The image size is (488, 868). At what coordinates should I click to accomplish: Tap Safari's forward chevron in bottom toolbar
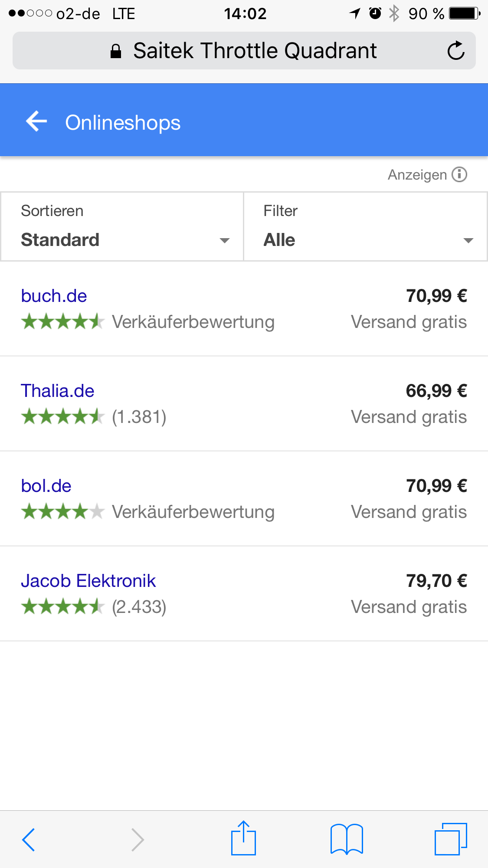point(138,839)
